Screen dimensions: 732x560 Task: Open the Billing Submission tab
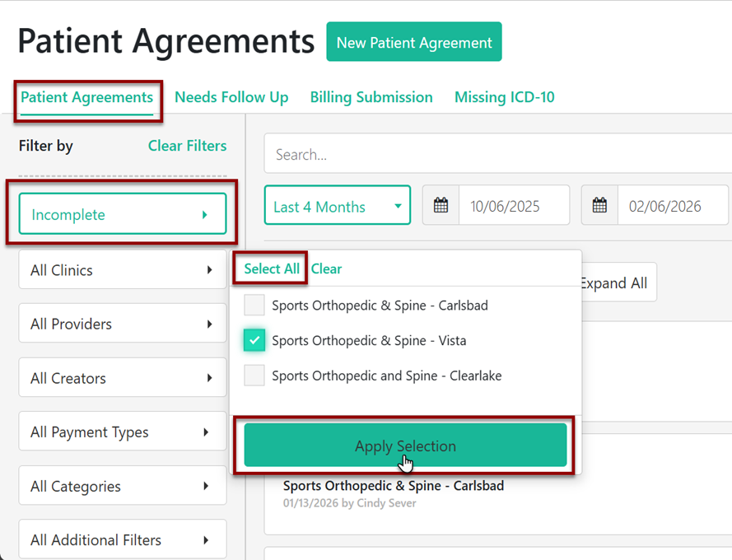point(371,97)
